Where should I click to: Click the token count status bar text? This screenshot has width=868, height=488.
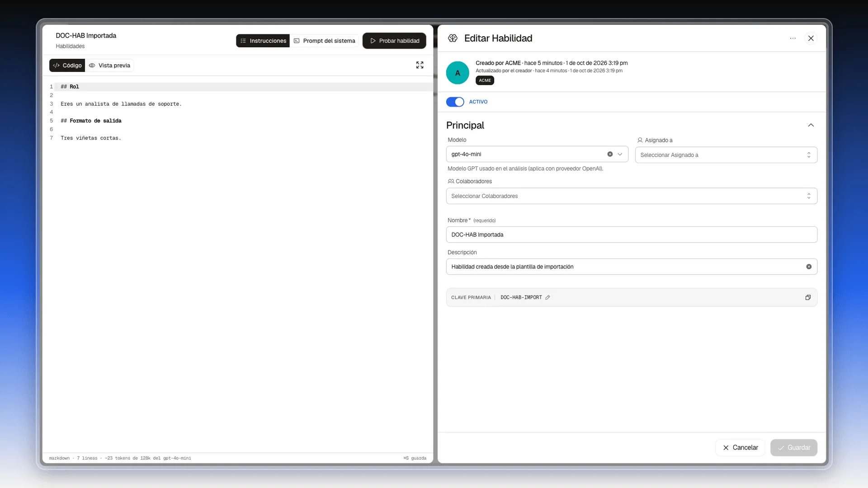point(148,458)
